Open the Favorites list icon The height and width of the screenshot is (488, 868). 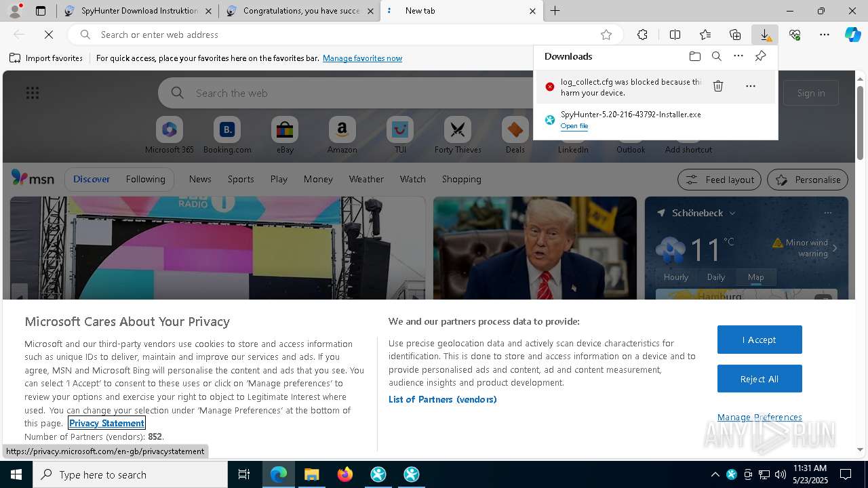click(x=705, y=35)
